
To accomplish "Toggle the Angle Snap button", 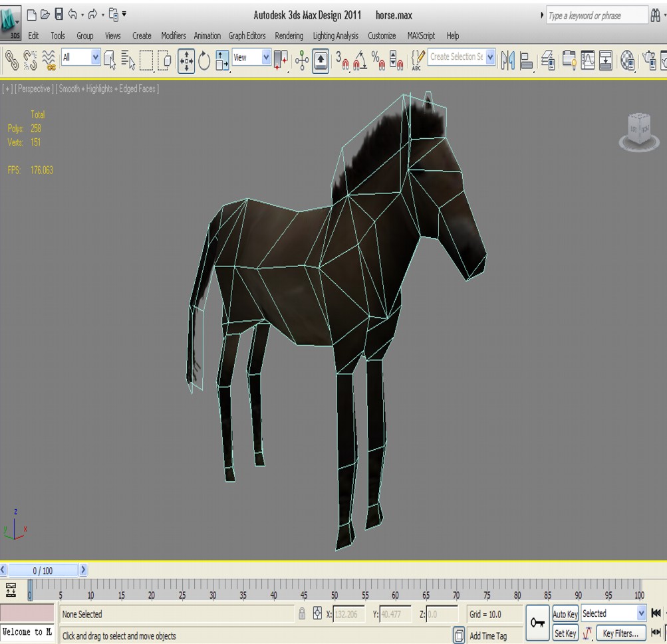I will coord(360,60).
